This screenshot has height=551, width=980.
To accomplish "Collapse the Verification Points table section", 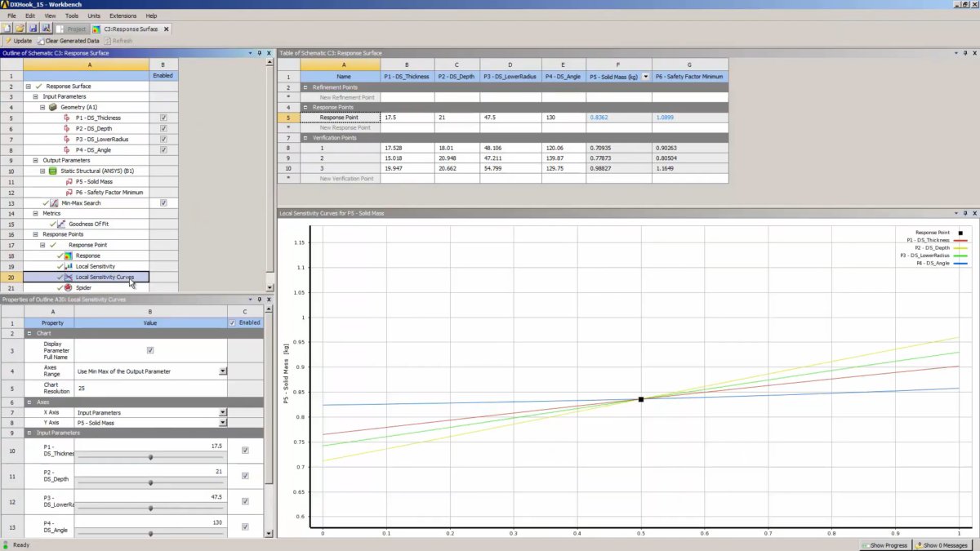I will click(x=305, y=138).
